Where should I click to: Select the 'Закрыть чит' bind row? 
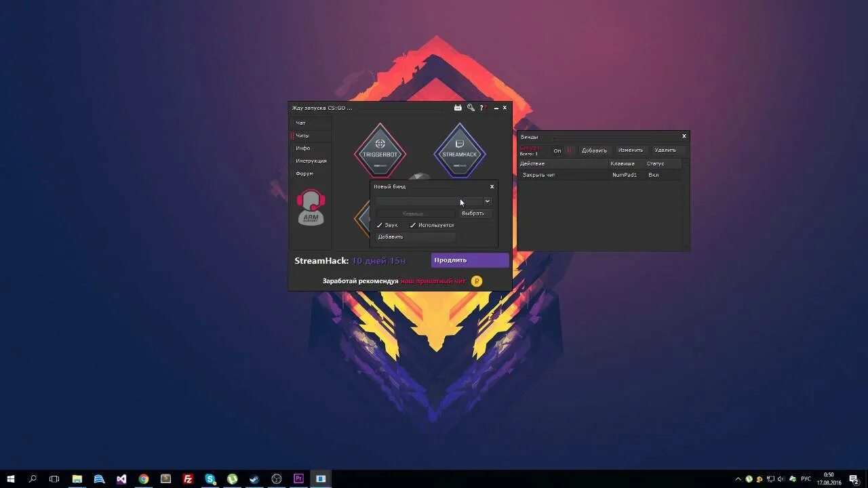tap(601, 175)
